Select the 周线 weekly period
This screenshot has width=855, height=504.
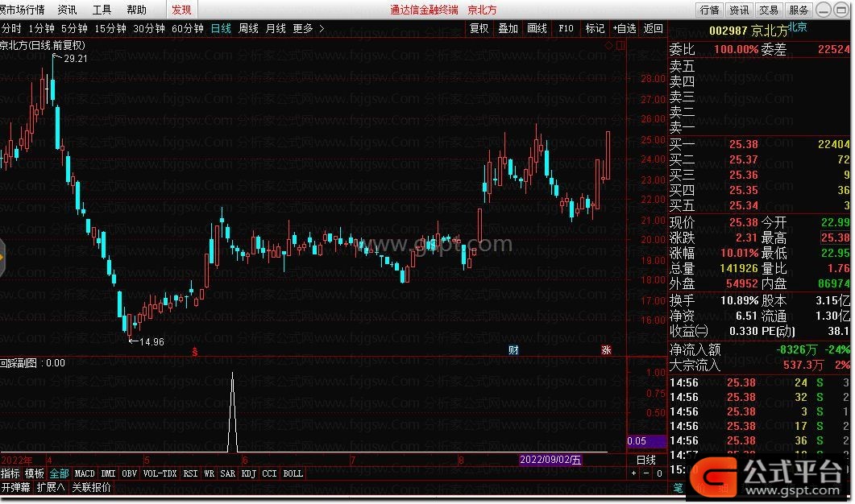pyautogui.click(x=249, y=28)
